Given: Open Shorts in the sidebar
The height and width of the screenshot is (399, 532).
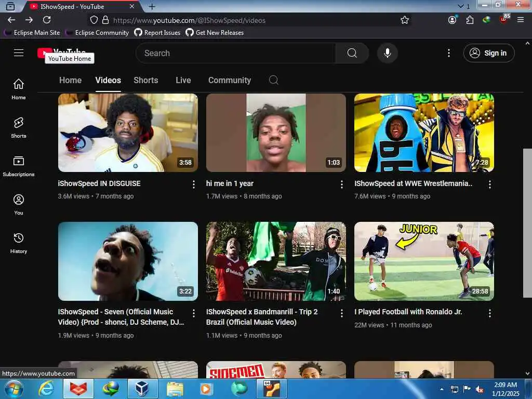Looking at the screenshot, I should coord(19,128).
